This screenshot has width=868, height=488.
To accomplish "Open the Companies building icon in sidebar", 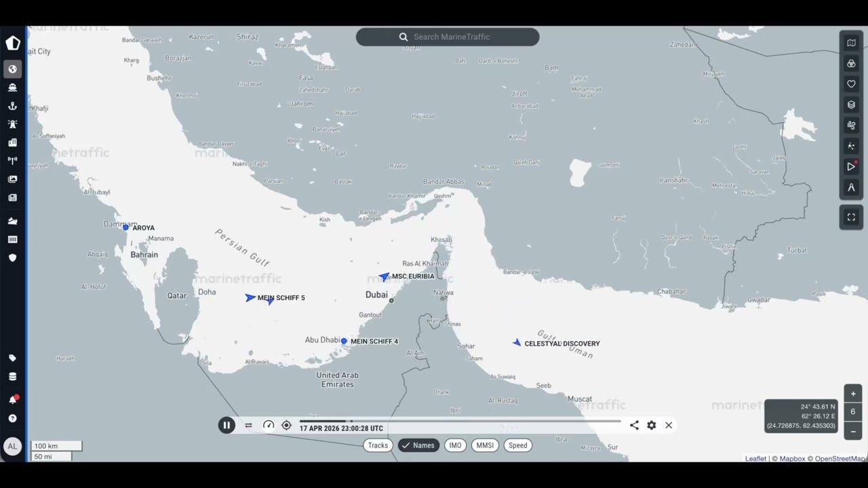I will (x=12, y=142).
